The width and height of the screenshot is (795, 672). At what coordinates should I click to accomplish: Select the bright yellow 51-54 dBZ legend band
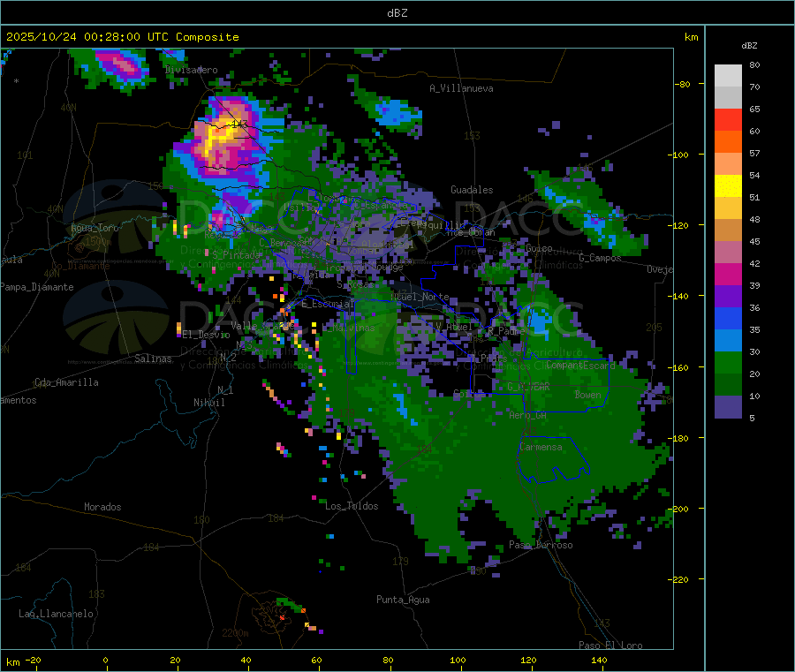pyautogui.click(x=728, y=186)
